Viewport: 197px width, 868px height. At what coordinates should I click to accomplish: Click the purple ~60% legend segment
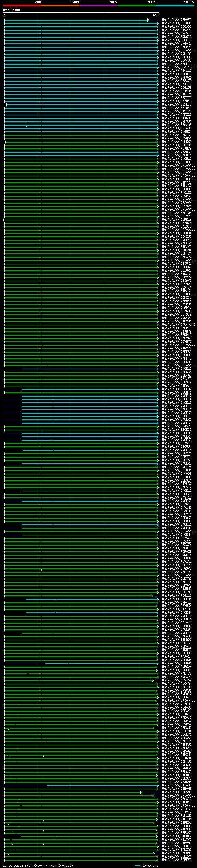pos(99,6)
